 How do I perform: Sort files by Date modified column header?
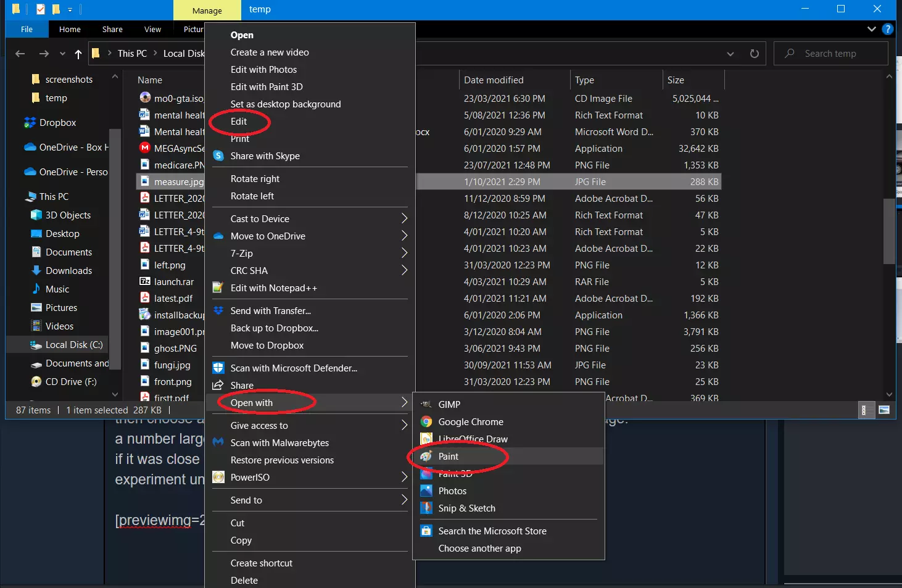tap(494, 80)
